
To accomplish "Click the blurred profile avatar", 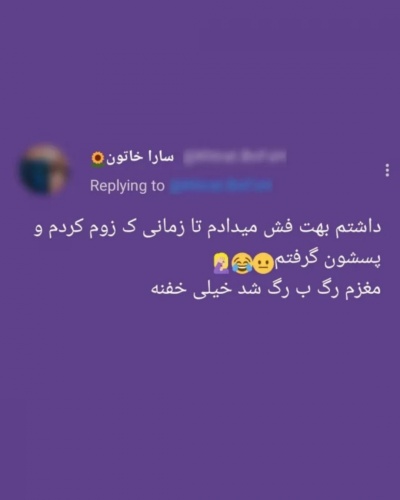I will [44, 170].
